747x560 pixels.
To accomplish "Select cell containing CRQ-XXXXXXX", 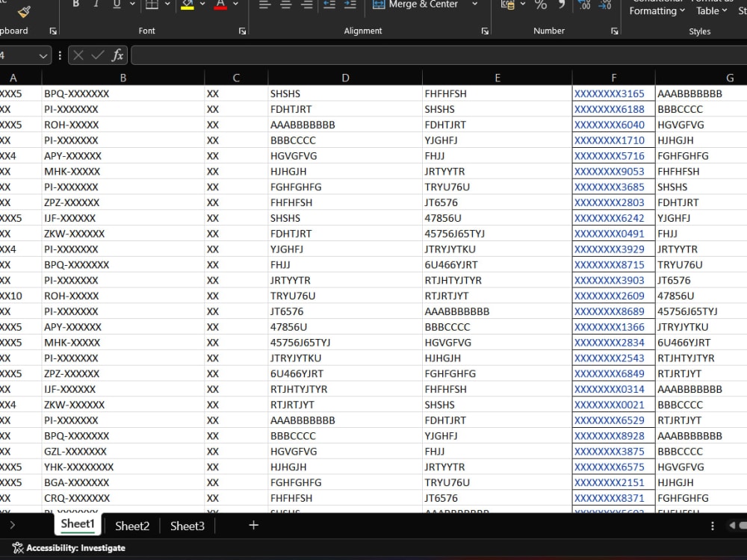I will click(123, 498).
